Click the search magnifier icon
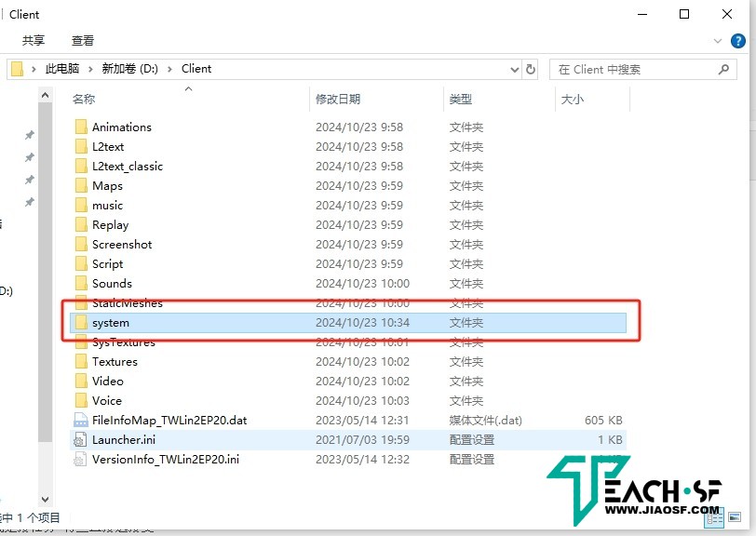The image size is (756, 536). [723, 70]
